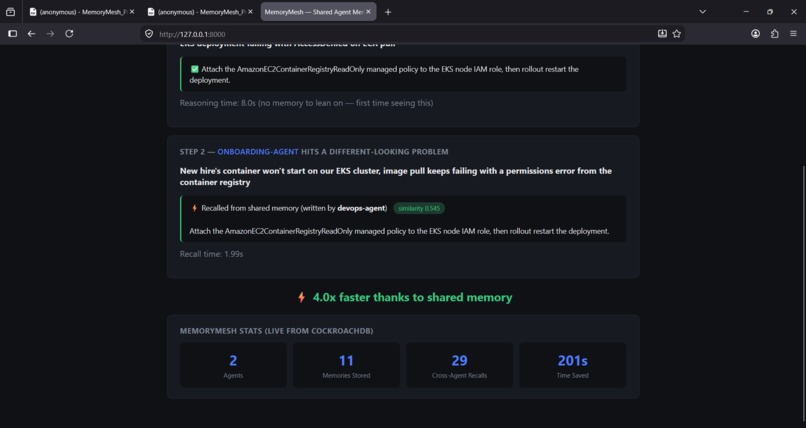Switch to second MemoryMesh anonymous tab
Image resolution: width=806 pixels, height=428 pixels.
pyautogui.click(x=199, y=12)
